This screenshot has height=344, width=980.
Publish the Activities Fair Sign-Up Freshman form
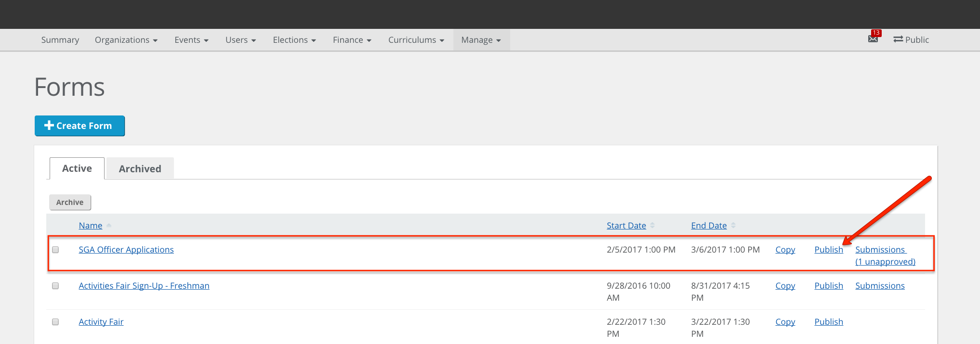(829, 286)
